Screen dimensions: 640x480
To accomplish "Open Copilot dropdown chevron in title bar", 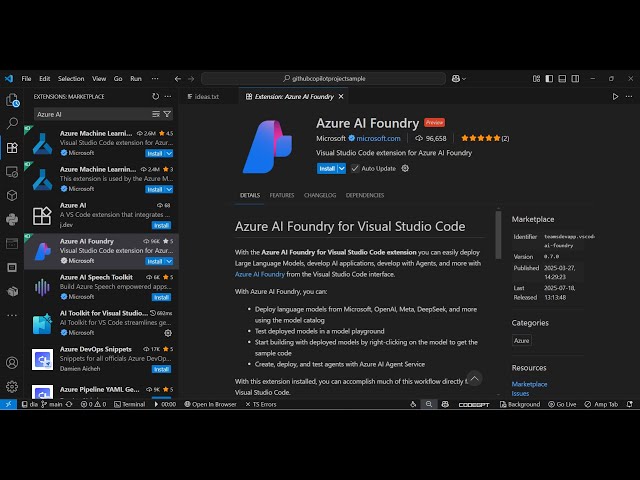I will 464,78.
